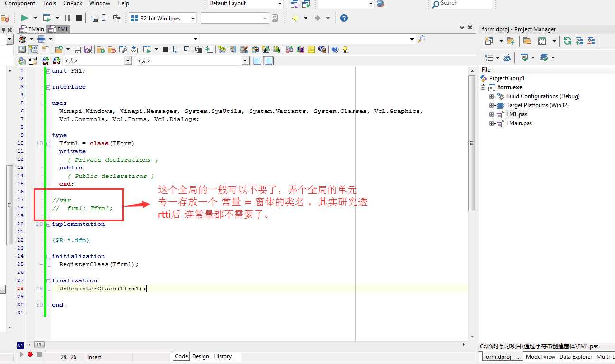This screenshot has width=615, height=364.
Task: Open the Default Layout dropdown
Action: pos(280,4)
